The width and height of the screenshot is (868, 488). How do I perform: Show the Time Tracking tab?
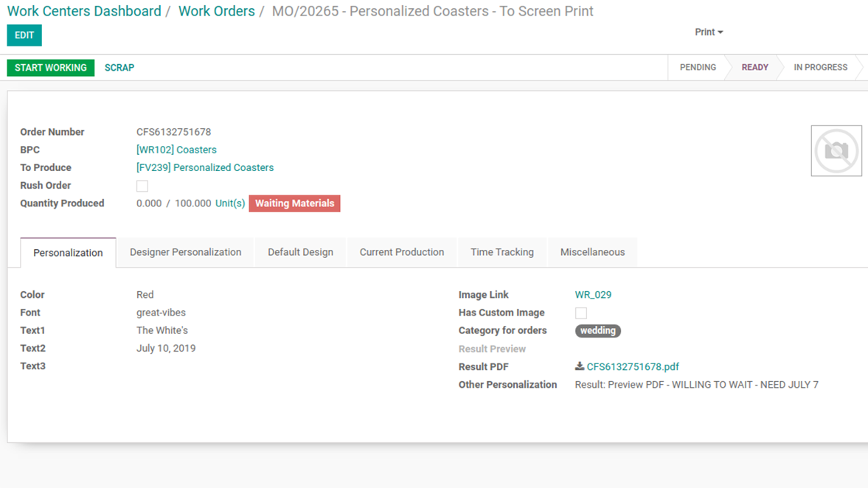pos(502,252)
